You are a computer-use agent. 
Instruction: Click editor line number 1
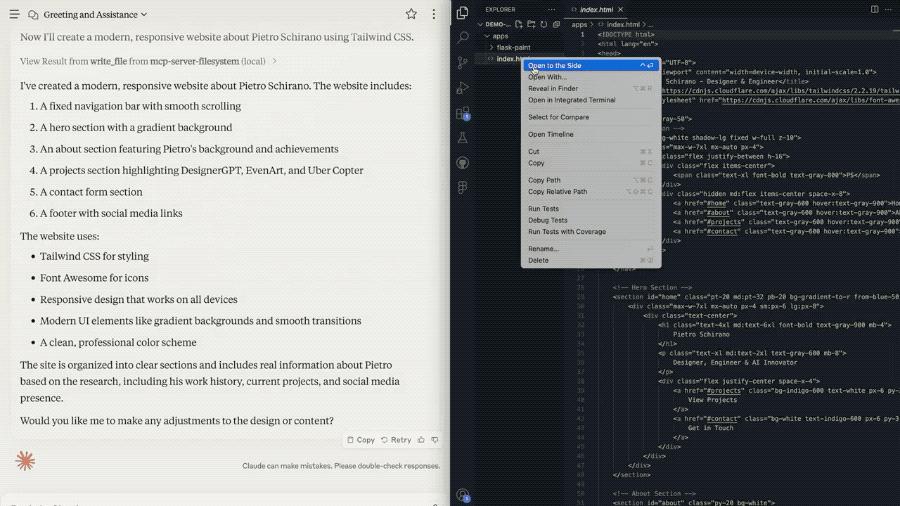click(582, 34)
